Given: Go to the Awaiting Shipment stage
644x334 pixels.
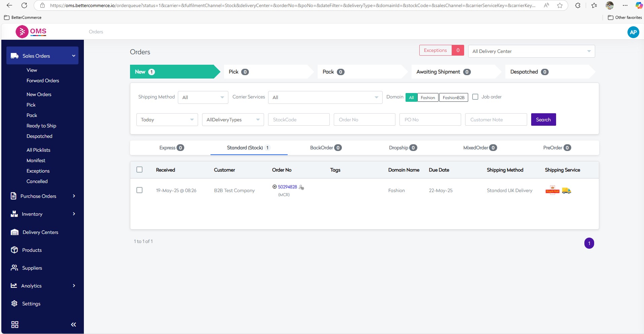Looking at the screenshot, I should (x=443, y=72).
